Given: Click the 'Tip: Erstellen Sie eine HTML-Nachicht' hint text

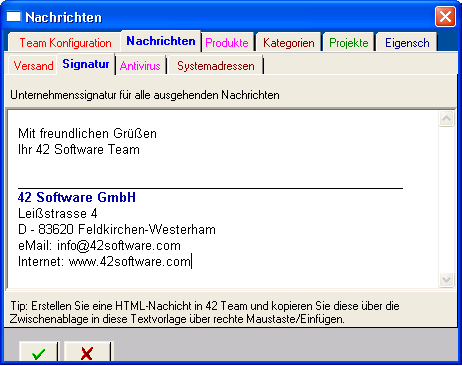Looking at the screenshot, I should (205, 312).
